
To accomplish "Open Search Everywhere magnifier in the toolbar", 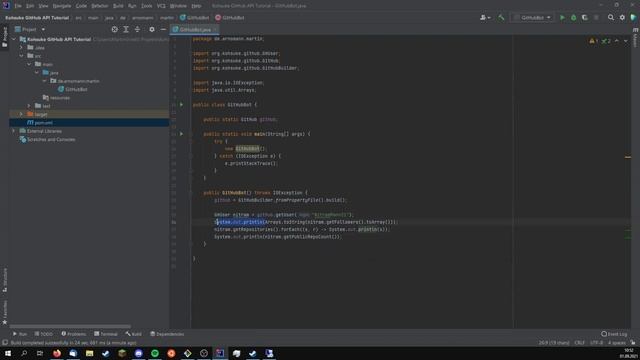I will 611,18.
